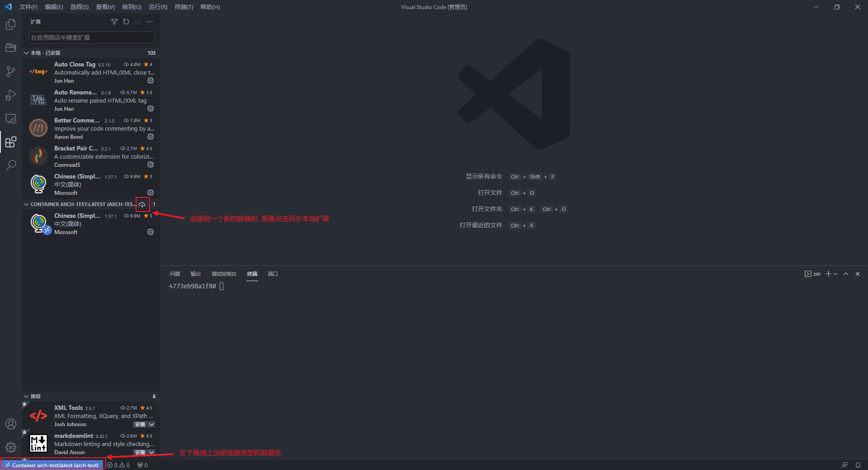Switch to the Output (输出) panel tab
This screenshot has width=868, height=470.
click(196, 274)
